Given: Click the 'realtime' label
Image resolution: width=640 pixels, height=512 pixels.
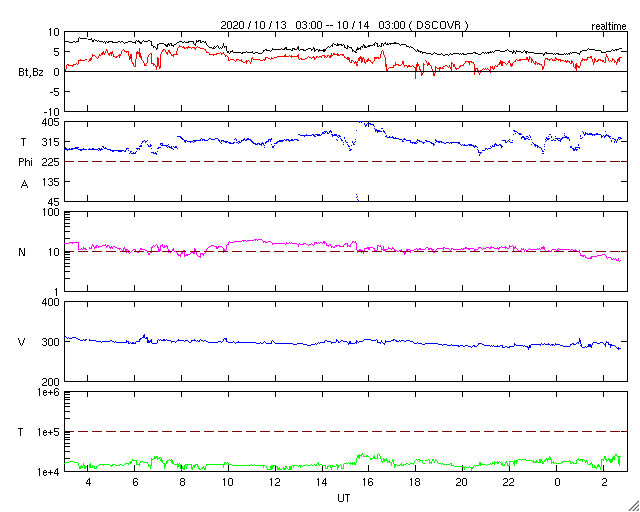Looking at the screenshot, I should [609, 27].
